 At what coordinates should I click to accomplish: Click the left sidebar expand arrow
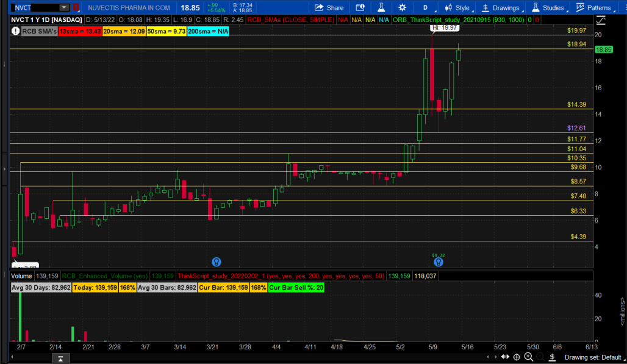click(x=4, y=169)
